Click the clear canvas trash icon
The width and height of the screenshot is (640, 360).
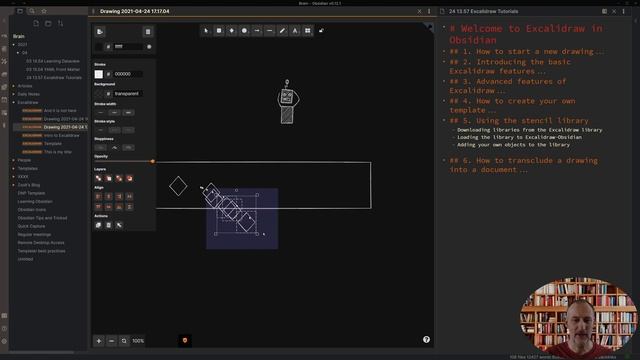(148, 32)
